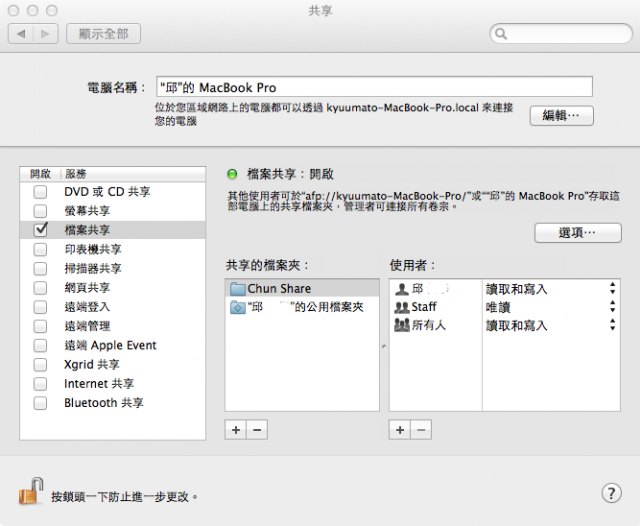Go back with the left arrow button

21,33
